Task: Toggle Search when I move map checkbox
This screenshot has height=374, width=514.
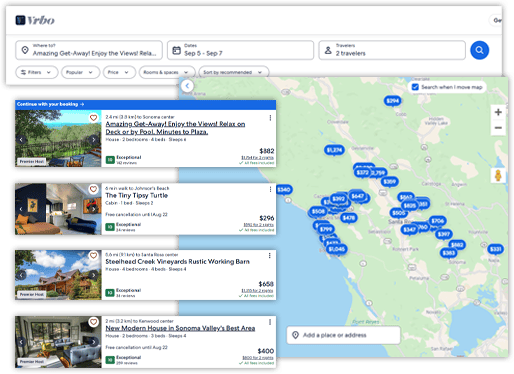Action: [415, 87]
